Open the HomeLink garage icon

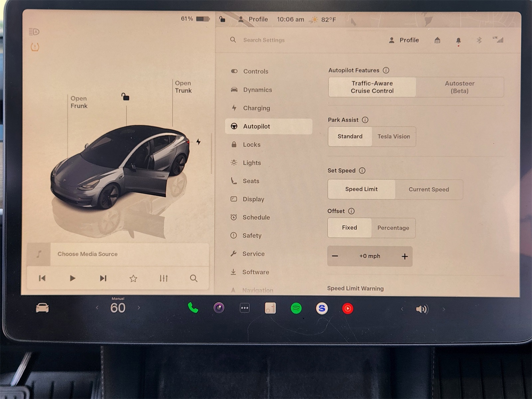[437, 40]
